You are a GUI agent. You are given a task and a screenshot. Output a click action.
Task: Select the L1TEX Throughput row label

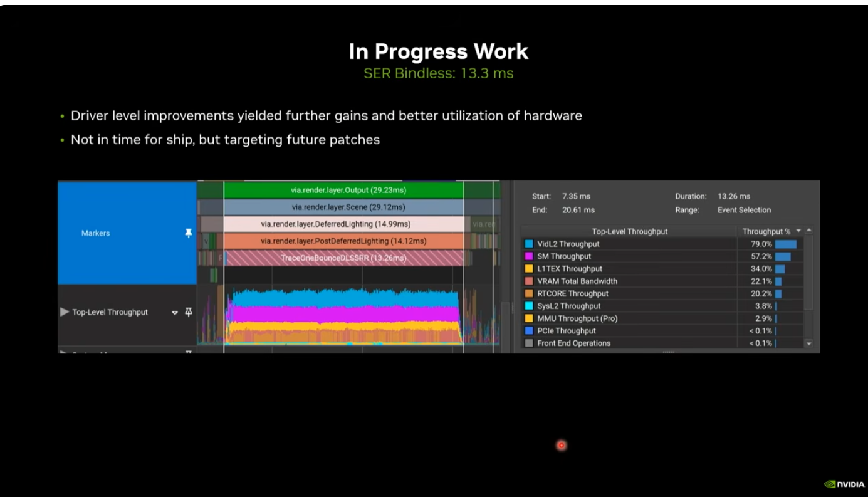[x=570, y=269]
